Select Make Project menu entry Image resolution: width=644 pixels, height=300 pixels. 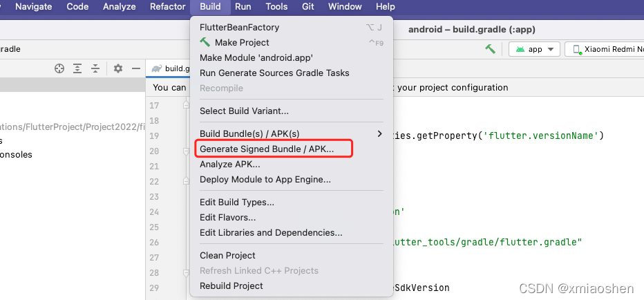click(x=292, y=43)
